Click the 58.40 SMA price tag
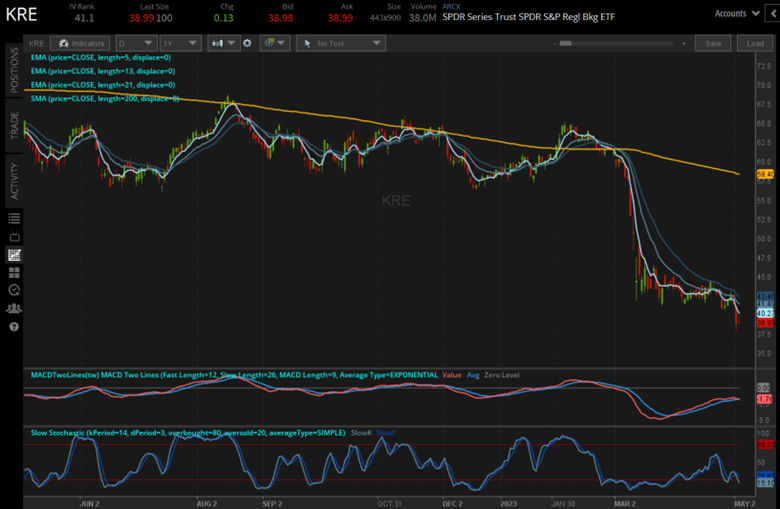The width and height of the screenshot is (780, 509). pyautogui.click(x=765, y=174)
